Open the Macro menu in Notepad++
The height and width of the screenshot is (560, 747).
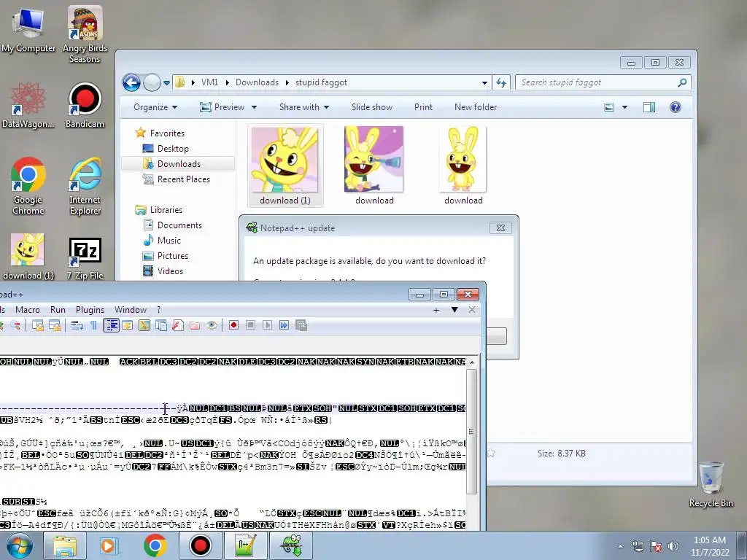28,309
